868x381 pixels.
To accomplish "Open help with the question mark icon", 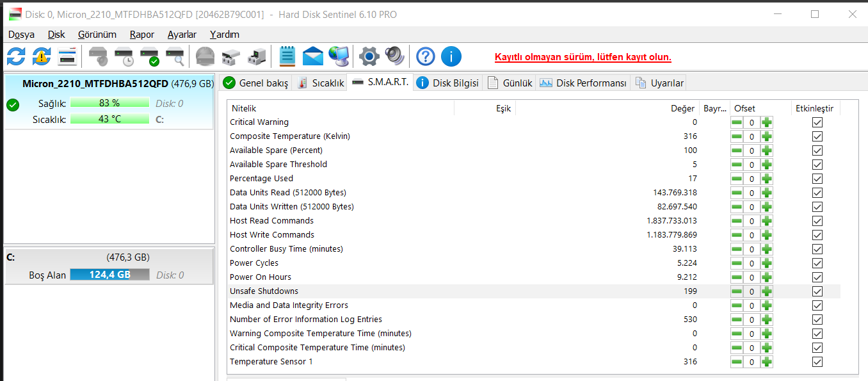I will (x=426, y=56).
